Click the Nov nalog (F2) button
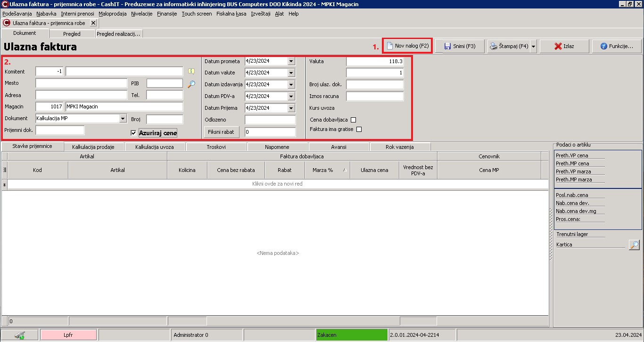The width and height of the screenshot is (644, 342). pos(408,46)
